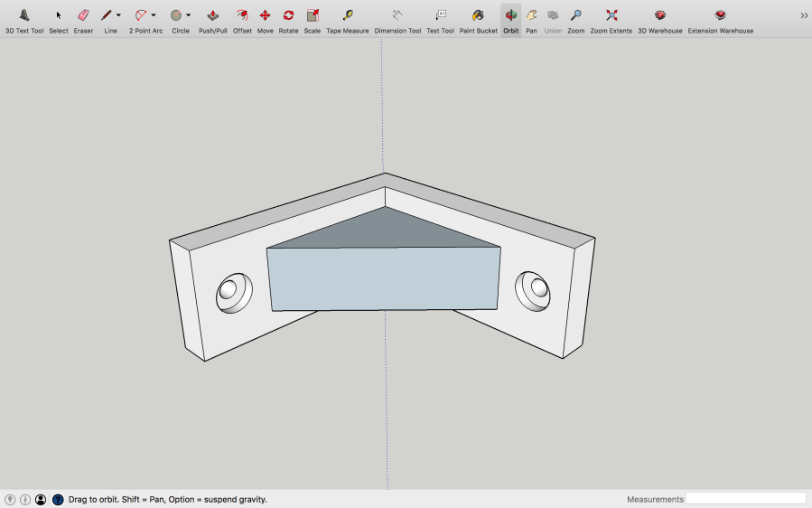This screenshot has height=508, width=812.
Task: Select the 3D Text Tool
Action: (24, 15)
